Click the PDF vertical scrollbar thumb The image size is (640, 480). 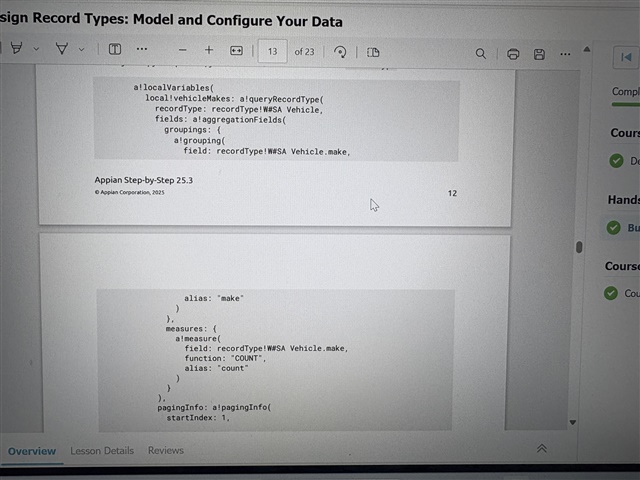click(x=579, y=247)
